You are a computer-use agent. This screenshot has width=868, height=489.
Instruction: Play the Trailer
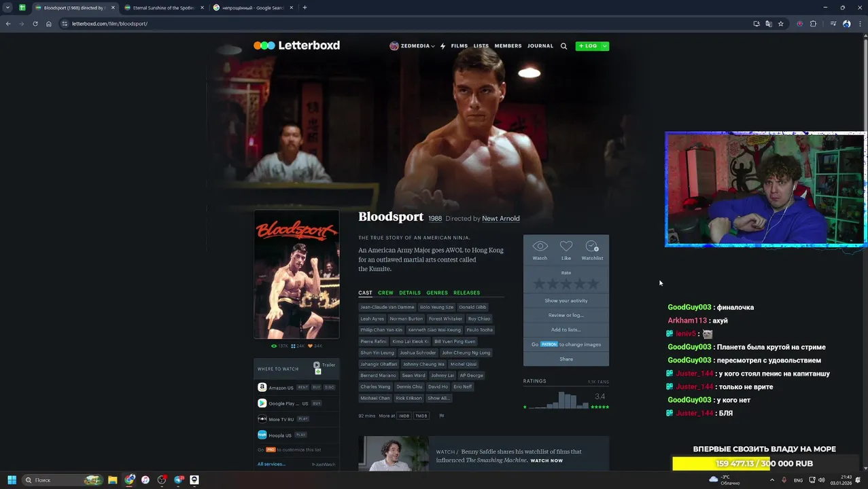coord(324,365)
